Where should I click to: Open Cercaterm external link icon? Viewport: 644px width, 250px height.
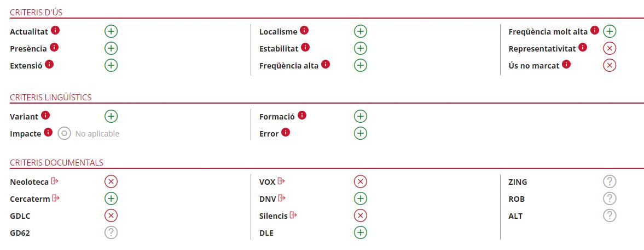[x=56, y=198]
